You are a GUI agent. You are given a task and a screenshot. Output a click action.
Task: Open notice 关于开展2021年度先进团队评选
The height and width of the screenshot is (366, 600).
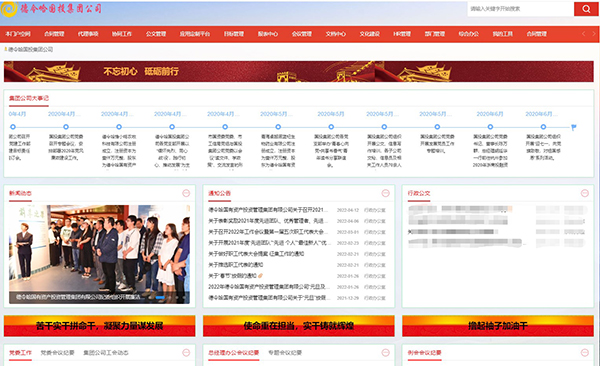[x=268, y=243]
